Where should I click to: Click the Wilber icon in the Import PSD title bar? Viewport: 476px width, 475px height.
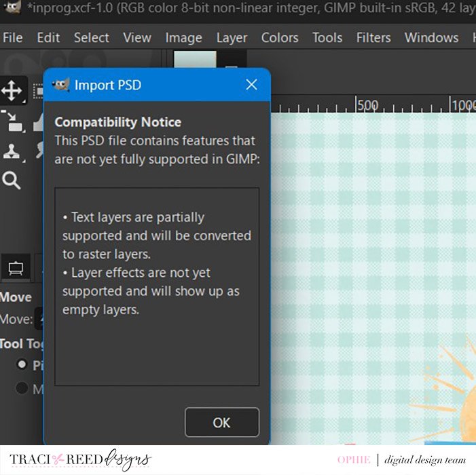60,85
